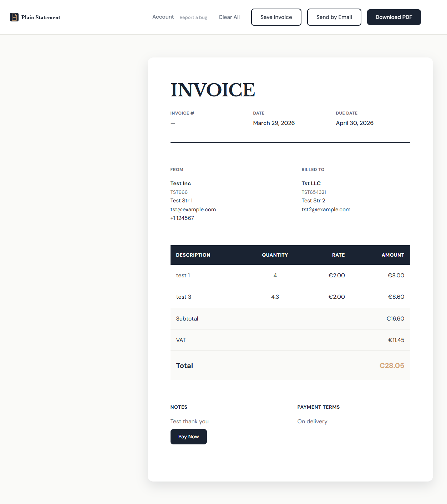447x504 pixels.
Task: Click the invoice number dash value
Action: tap(173, 123)
